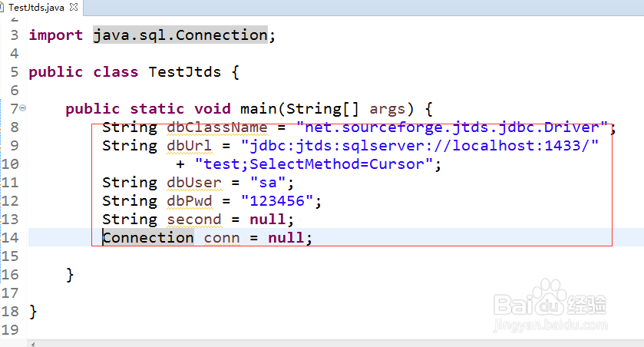Close the TestJtds.java editor tab
This screenshot has width=644, height=347.
click(74, 7)
